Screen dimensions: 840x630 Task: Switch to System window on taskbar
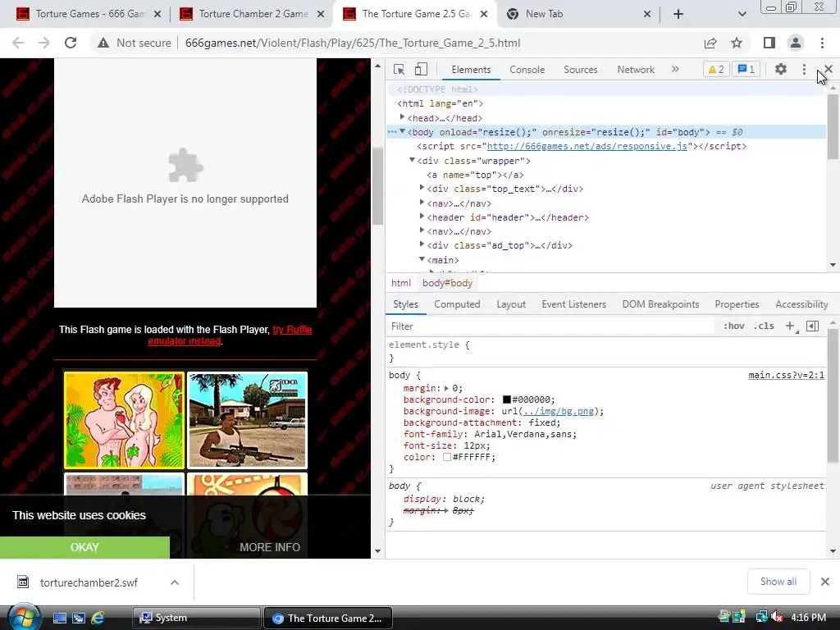click(196, 618)
